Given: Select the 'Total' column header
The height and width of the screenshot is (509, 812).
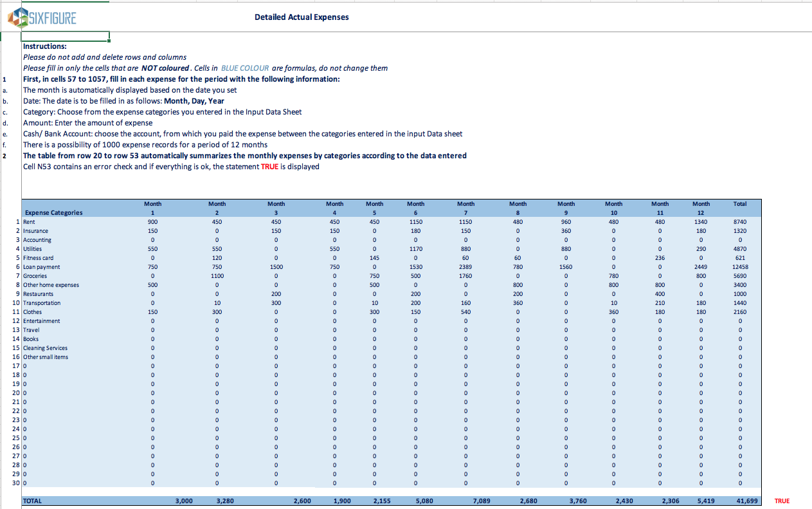Looking at the screenshot, I should click(740, 204).
